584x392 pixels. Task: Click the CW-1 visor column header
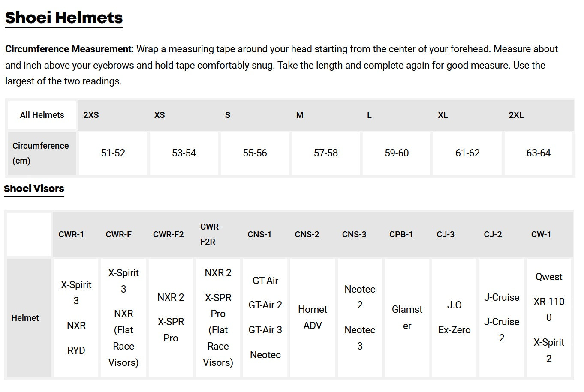tap(541, 234)
